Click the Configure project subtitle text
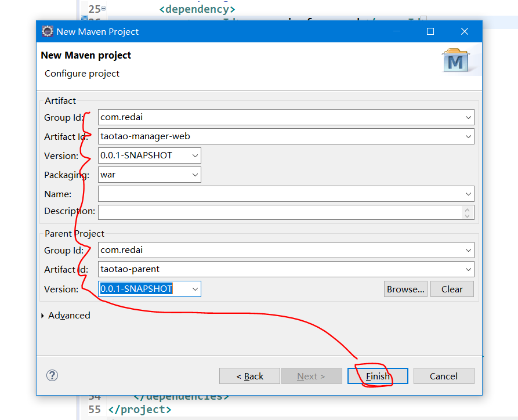The height and width of the screenshot is (420, 518). point(82,73)
